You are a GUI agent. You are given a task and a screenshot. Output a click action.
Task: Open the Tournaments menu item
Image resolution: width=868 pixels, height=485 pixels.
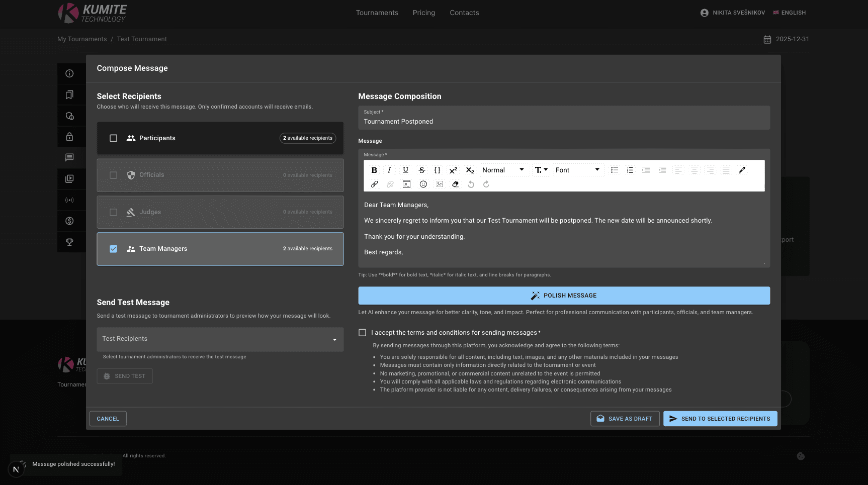tap(377, 13)
